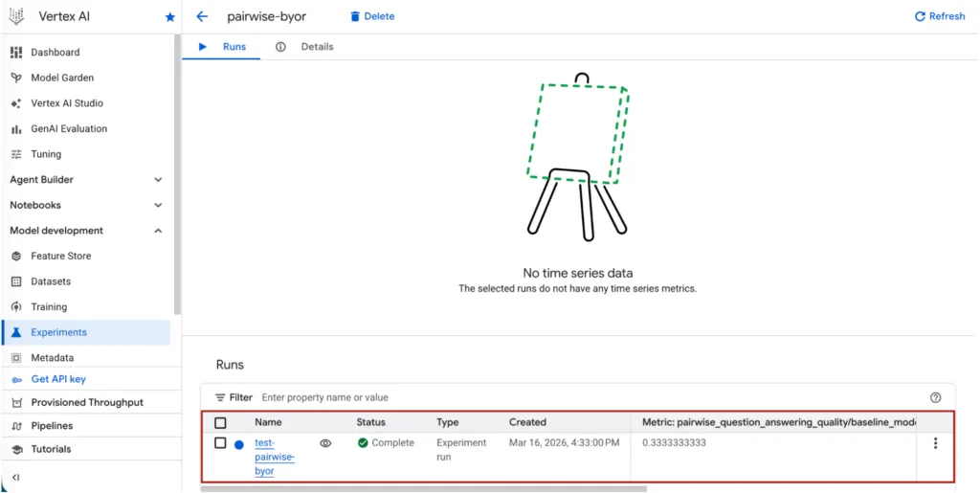Click the Pipelines icon
Image resolution: width=980 pixels, height=493 pixels.
tap(17, 426)
